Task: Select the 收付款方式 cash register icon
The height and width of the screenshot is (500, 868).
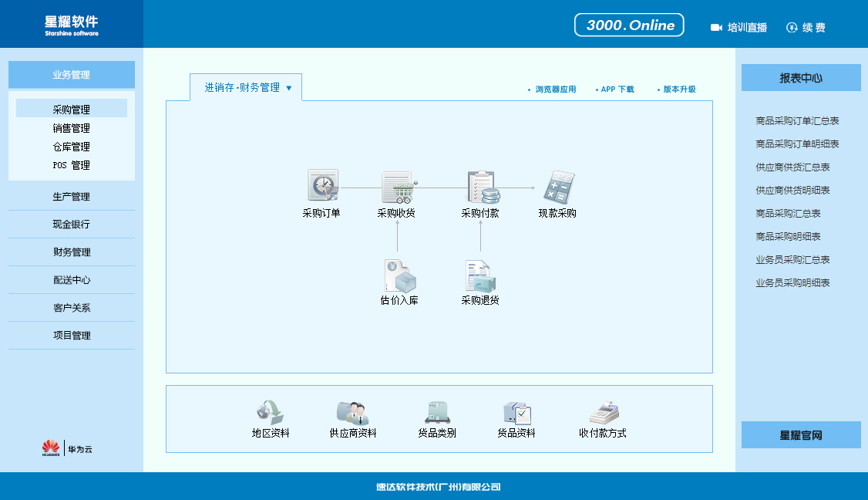Action: point(603,412)
